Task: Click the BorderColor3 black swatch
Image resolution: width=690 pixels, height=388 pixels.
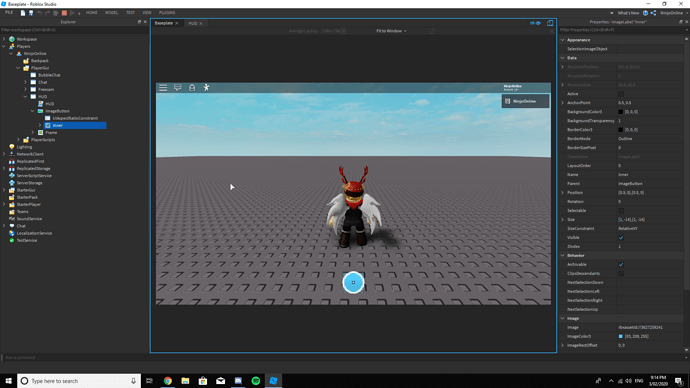Action: pyautogui.click(x=620, y=130)
